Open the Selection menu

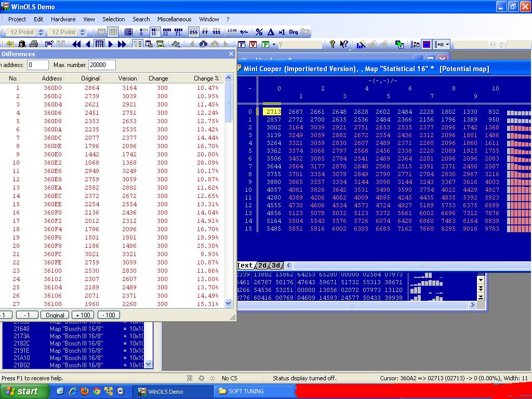click(114, 19)
